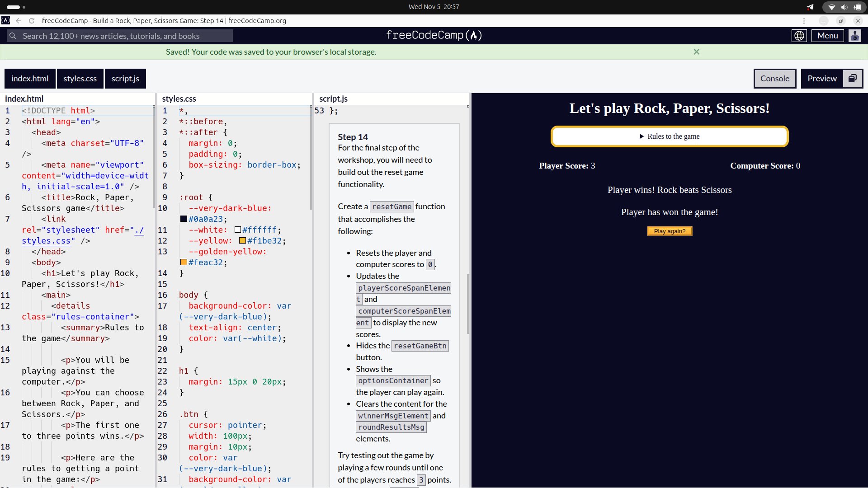Image resolution: width=868 pixels, height=488 pixels.
Task: Open the Menu dropdown
Action: point(827,36)
